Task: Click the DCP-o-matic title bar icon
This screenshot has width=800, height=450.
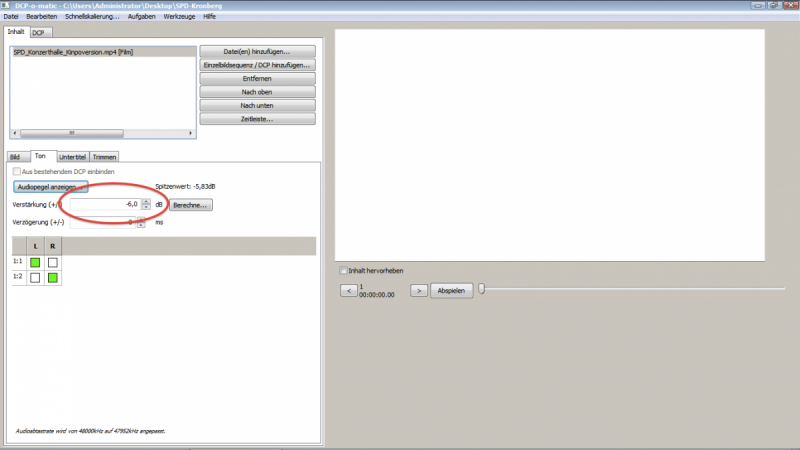Action: tap(6, 5)
